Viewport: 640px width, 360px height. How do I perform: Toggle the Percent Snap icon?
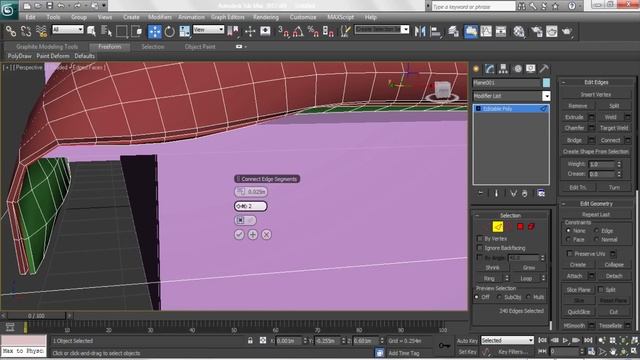(x=313, y=31)
